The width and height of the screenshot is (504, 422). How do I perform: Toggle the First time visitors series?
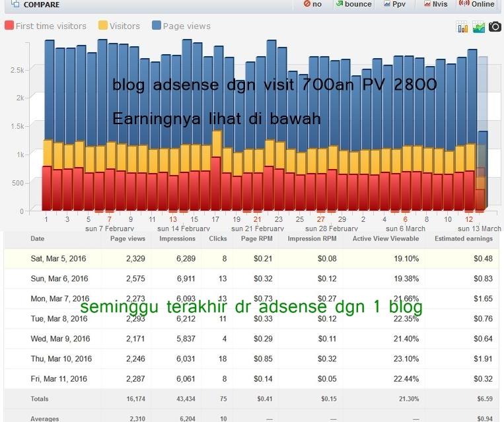[x=50, y=26]
